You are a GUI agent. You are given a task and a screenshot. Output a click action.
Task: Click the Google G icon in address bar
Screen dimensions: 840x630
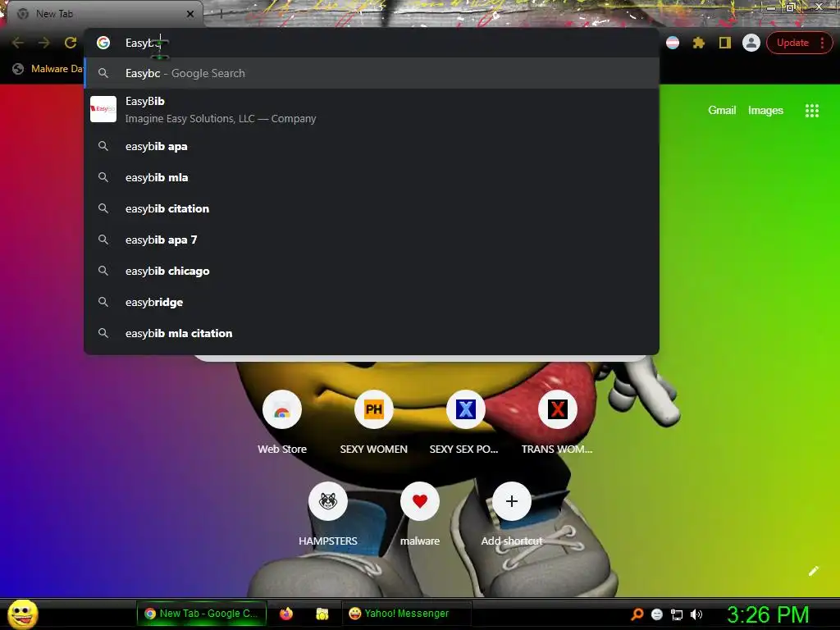tap(103, 43)
